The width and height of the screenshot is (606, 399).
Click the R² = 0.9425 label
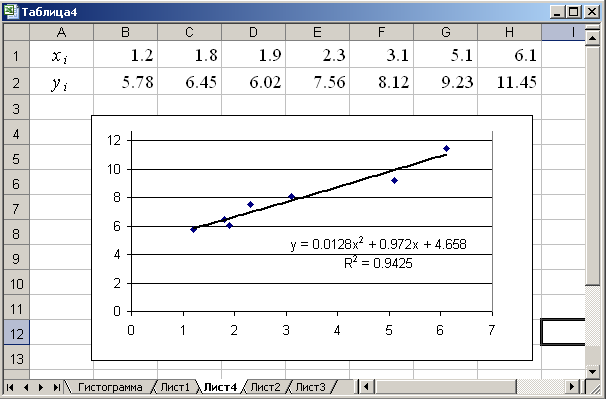coord(378,263)
